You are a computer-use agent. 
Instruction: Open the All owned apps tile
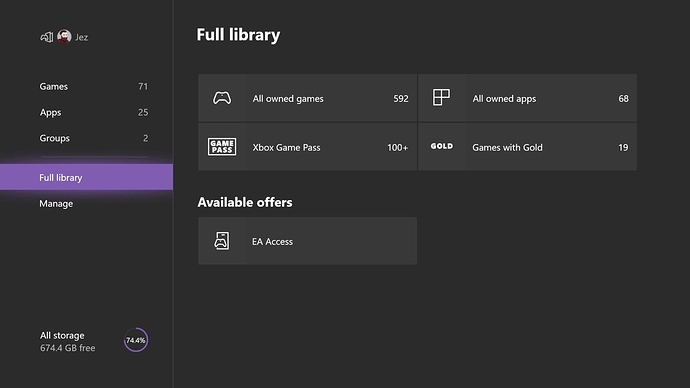[x=527, y=98]
